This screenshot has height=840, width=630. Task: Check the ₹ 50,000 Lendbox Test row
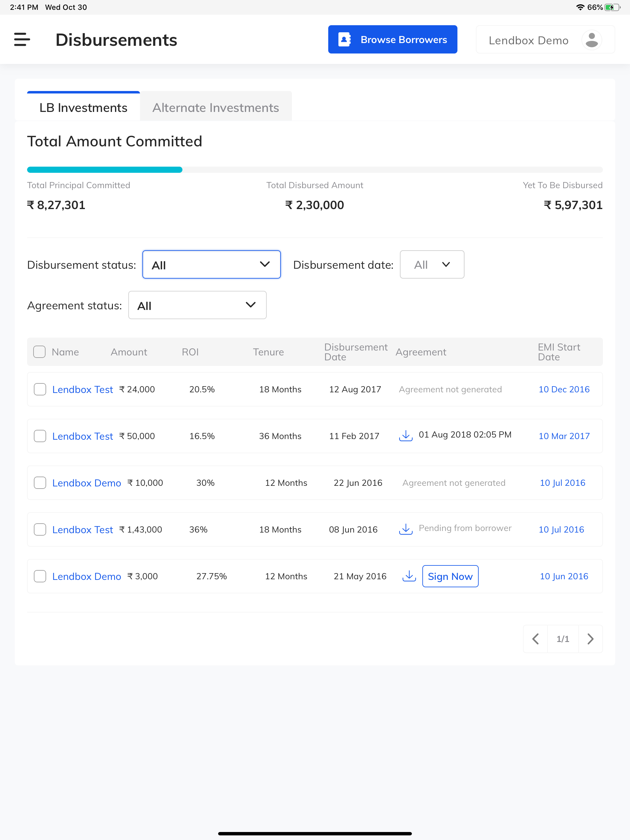(40, 436)
